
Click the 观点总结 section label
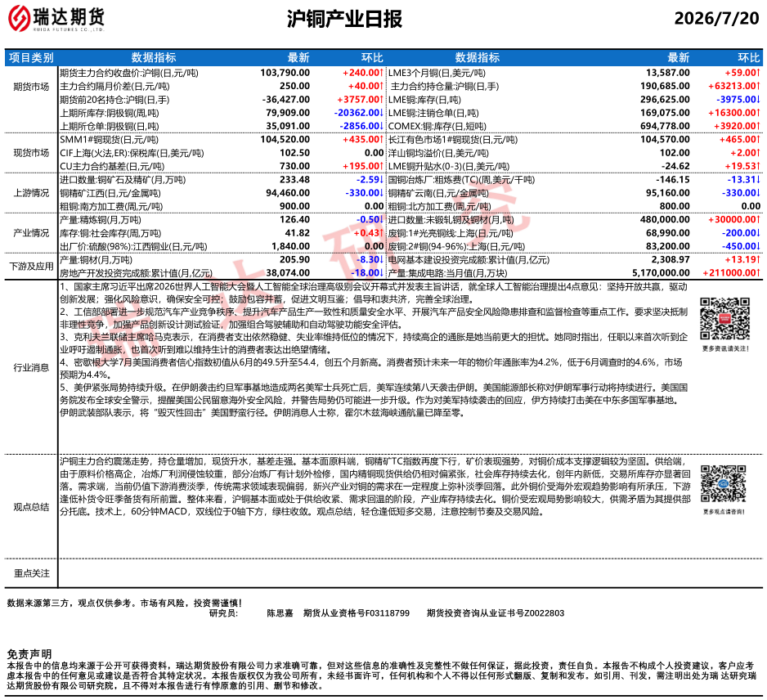click(x=31, y=507)
